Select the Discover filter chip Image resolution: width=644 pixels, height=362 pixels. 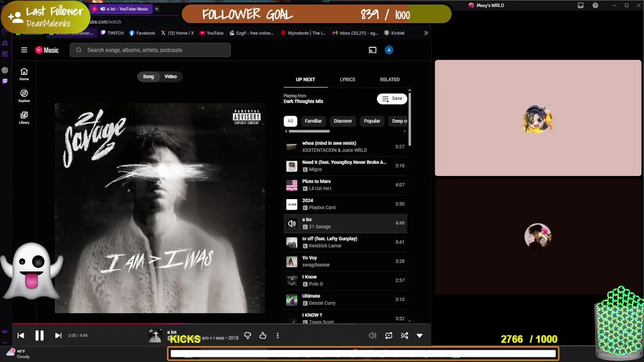click(x=343, y=121)
